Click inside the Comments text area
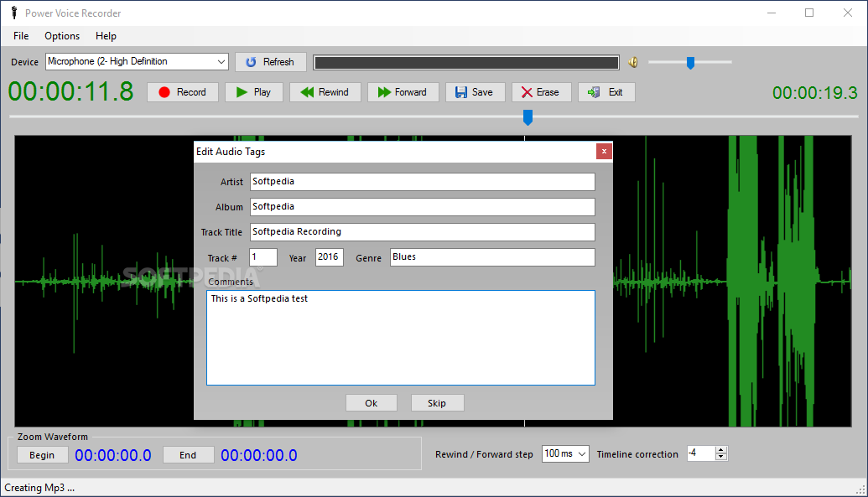 coord(401,338)
